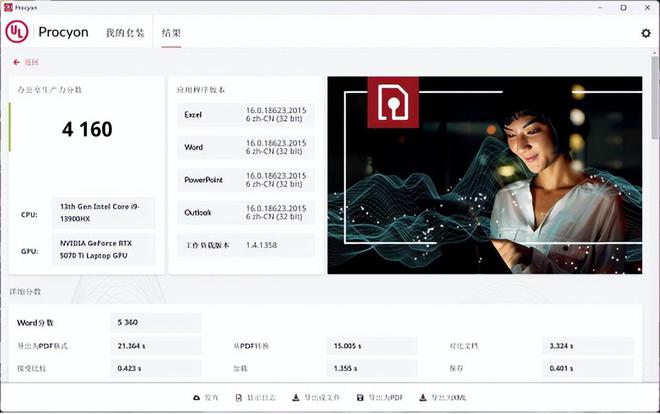Viewport: 660px width, 414px height.
Task: Click workload version 1.4.1358
Action: click(x=261, y=245)
